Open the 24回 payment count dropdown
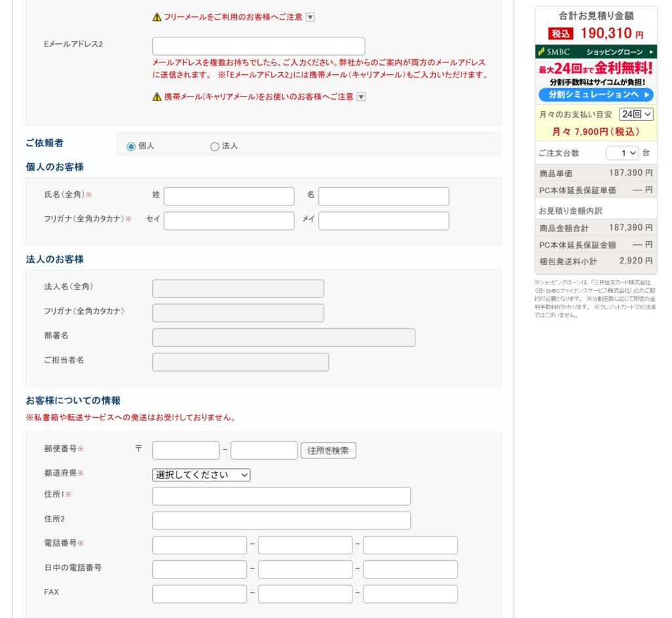Viewport: 672px width, 618px height. (x=636, y=114)
